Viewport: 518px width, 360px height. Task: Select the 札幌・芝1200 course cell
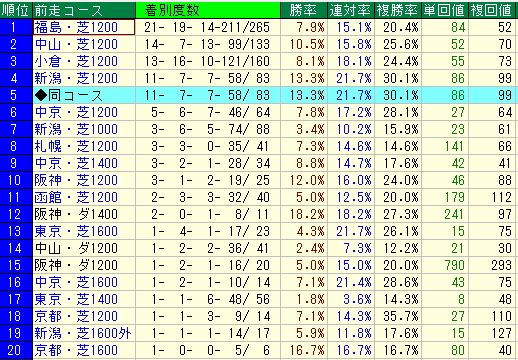pos(84,146)
